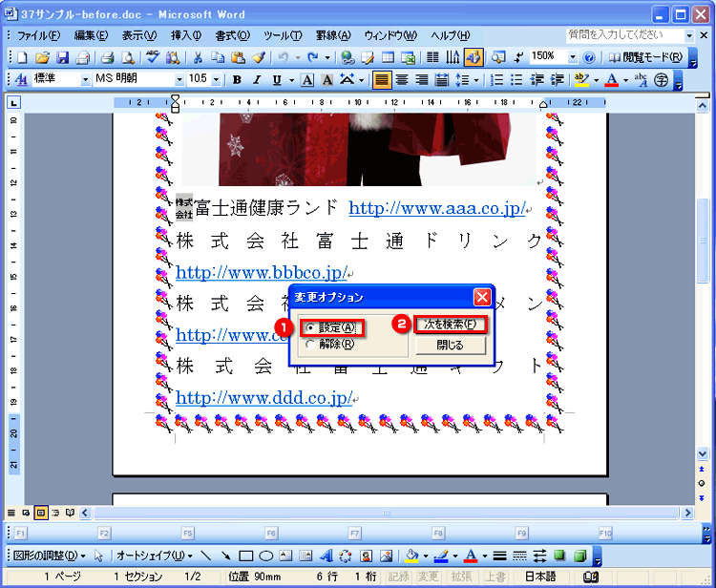
Task: Run spelling and grammar check
Action: [153, 57]
